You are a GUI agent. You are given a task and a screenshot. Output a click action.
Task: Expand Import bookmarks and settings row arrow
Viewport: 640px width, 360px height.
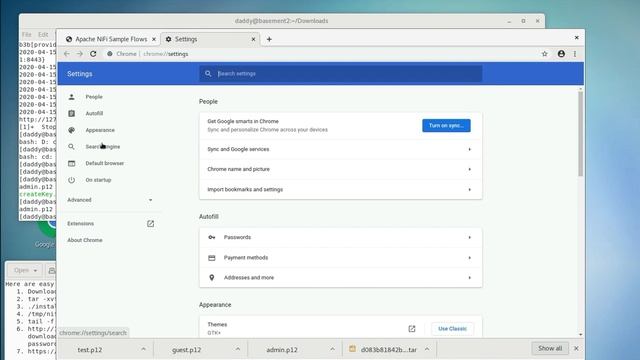tap(469, 189)
